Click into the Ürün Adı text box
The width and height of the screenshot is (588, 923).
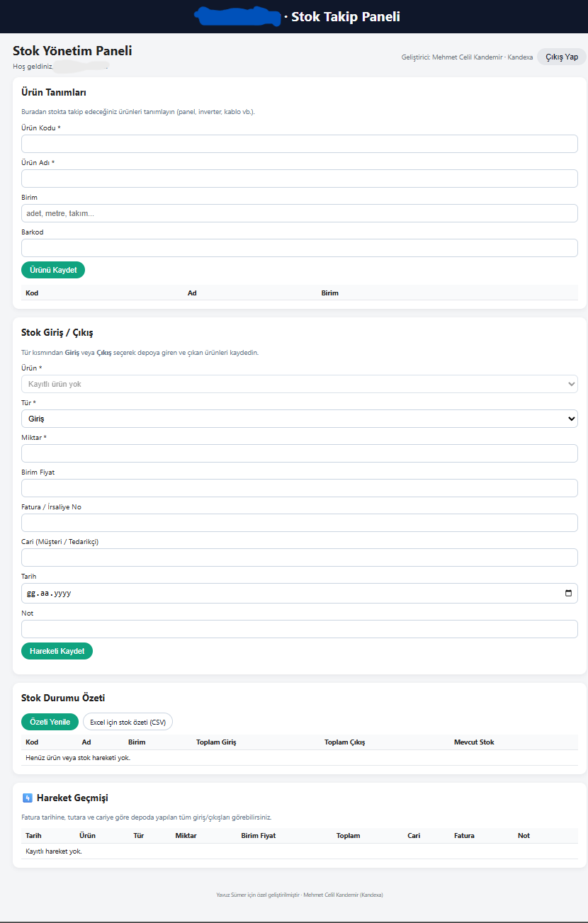pyautogui.click(x=299, y=179)
